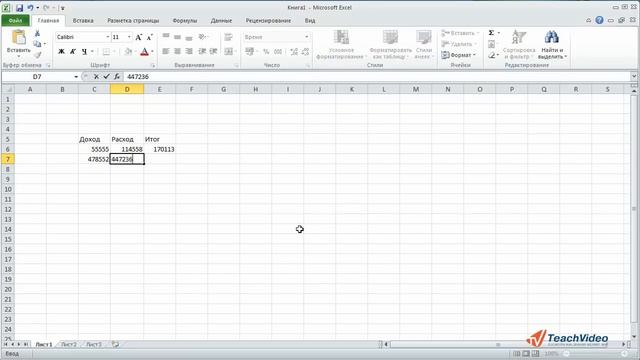This screenshot has height=360, width=640.
Task: Switch to the Формулы tab
Action: pyautogui.click(x=184, y=20)
